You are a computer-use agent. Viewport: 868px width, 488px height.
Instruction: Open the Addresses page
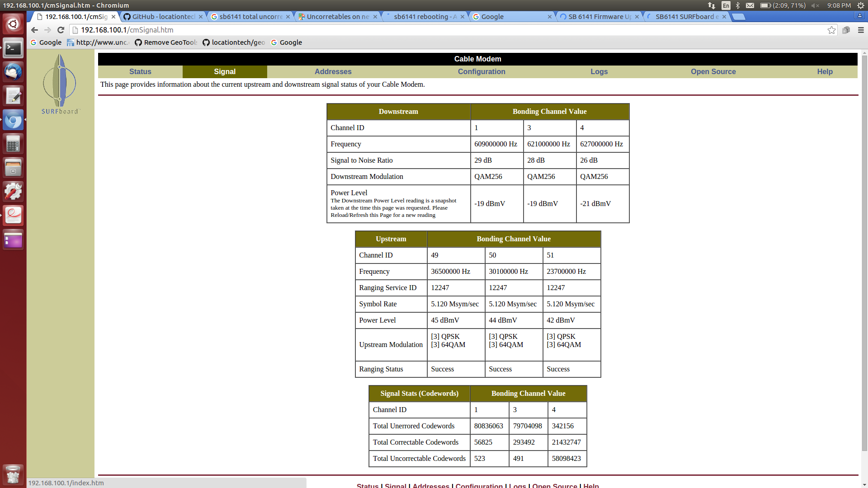coord(333,71)
